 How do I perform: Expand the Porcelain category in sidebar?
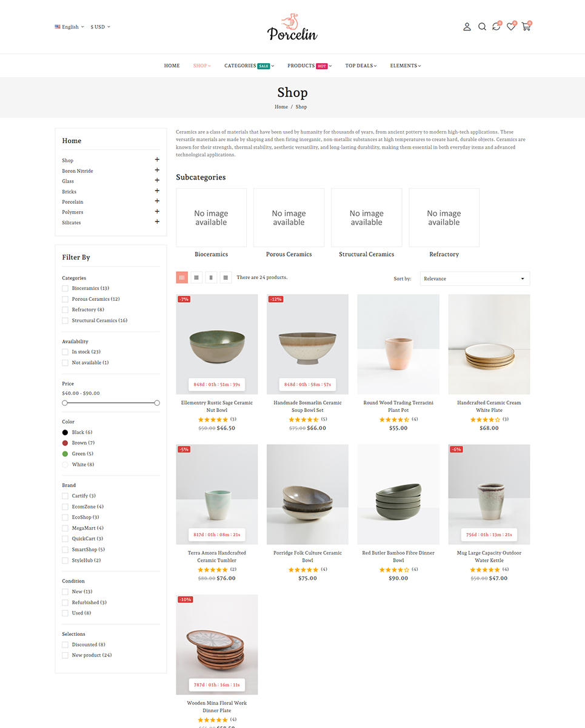coord(157,201)
